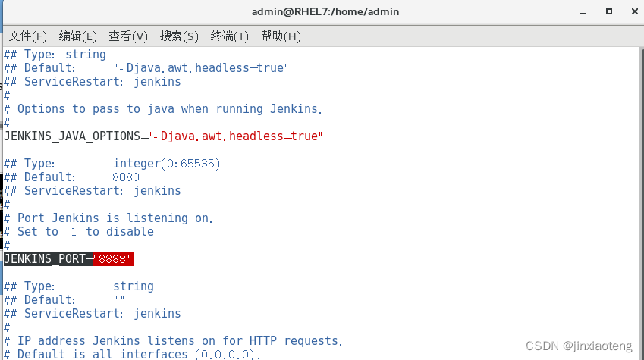Open the 帮助(H) menu
Viewport: 644px width, 360px height.
[281, 36]
